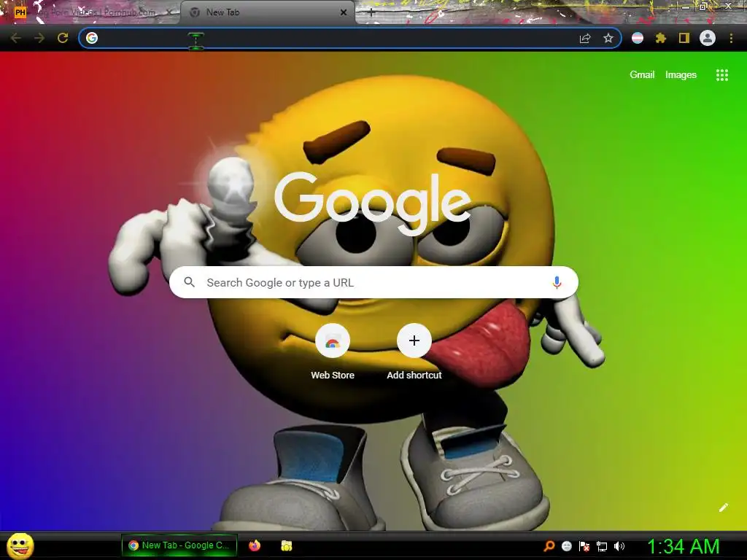Open the yellow folder taskbar icon

coord(286,545)
